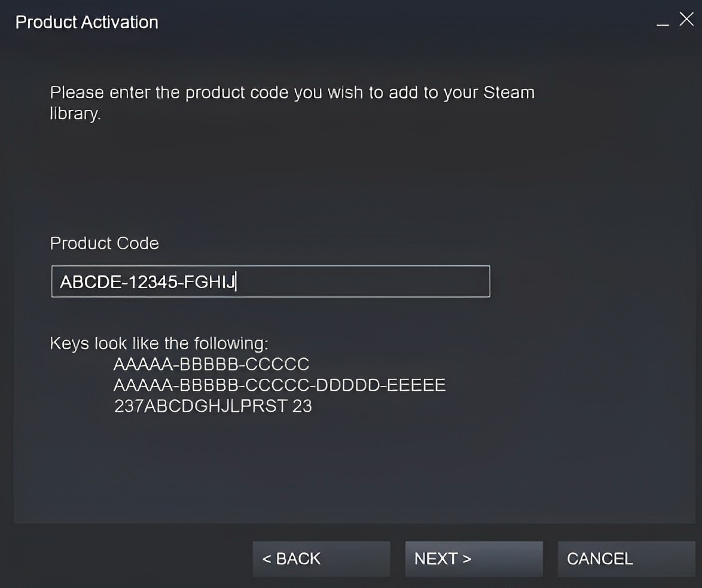702x588 pixels.
Task: Click the text cursor after FGHIJ
Action: pyautogui.click(x=236, y=282)
